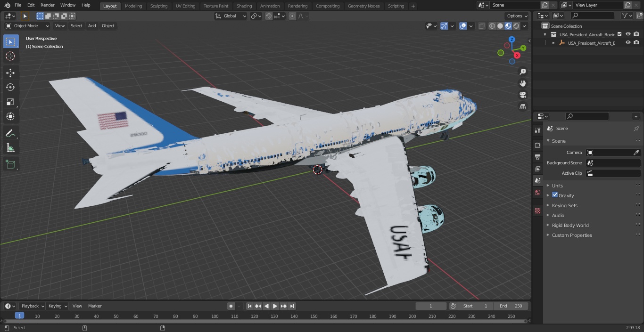The image size is (644, 332).
Task: Open the View Layer properties tab
Action: [x=537, y=169]
